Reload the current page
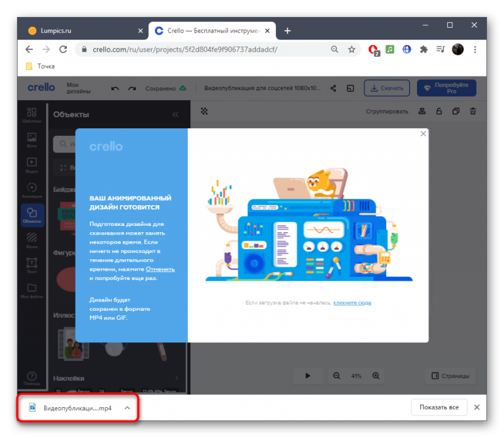 tap(64, 50)
